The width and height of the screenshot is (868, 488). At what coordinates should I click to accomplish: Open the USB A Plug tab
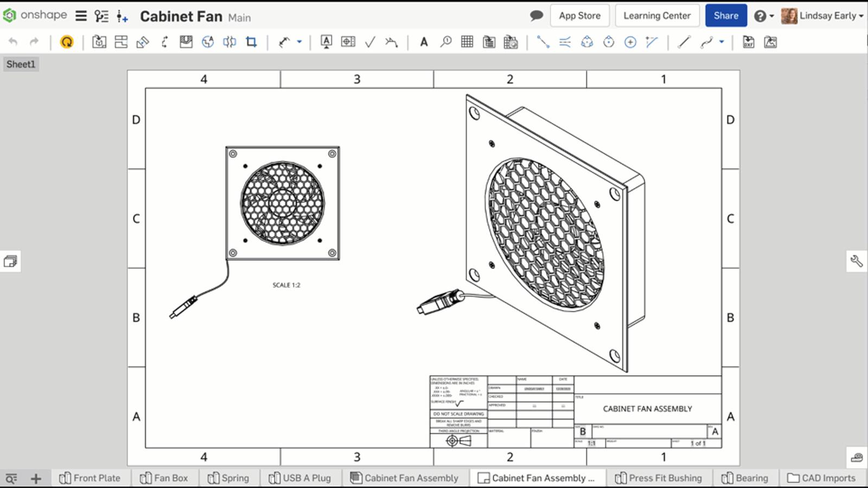point(300,478)
